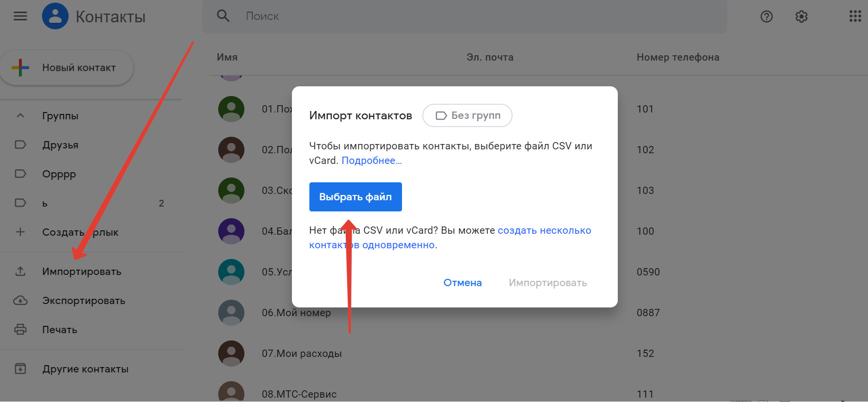Open the main hamburger menu
The height and width of the screenshot is (402, 868).
coord(20,16)
